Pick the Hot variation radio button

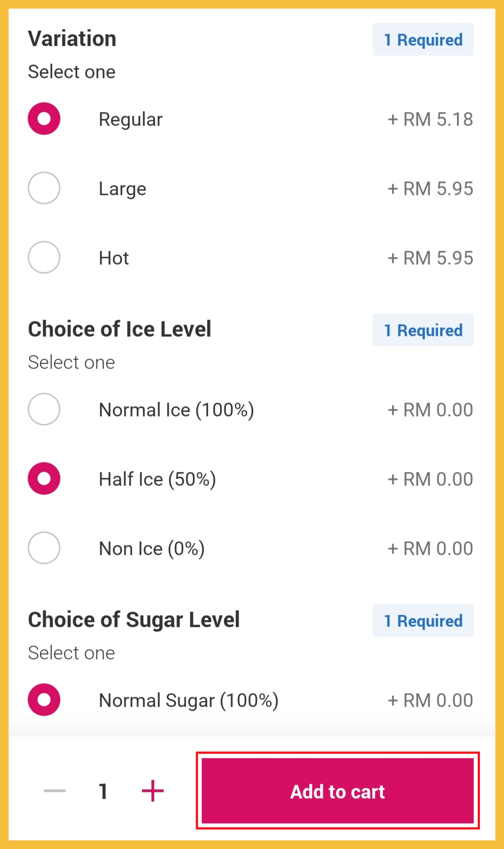tap(44, 257)
